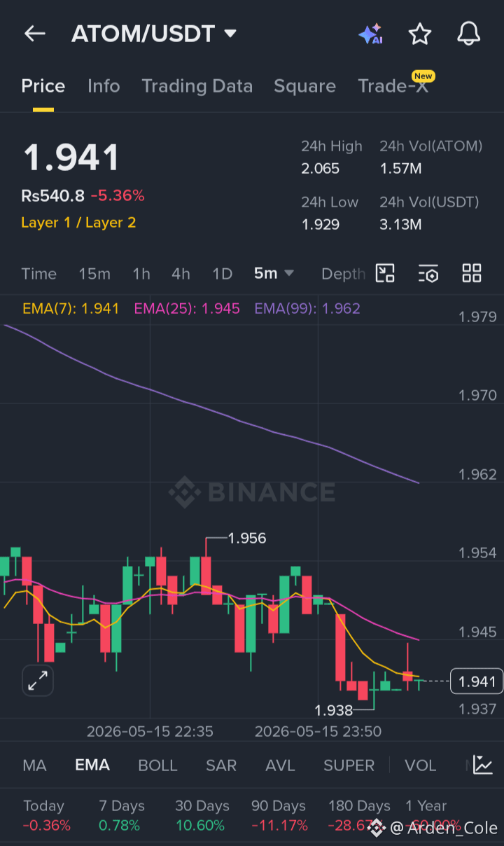504x846 pixels.
Task: Add ATOM/USDT to favorites with star icon
Action: [419, 34]
